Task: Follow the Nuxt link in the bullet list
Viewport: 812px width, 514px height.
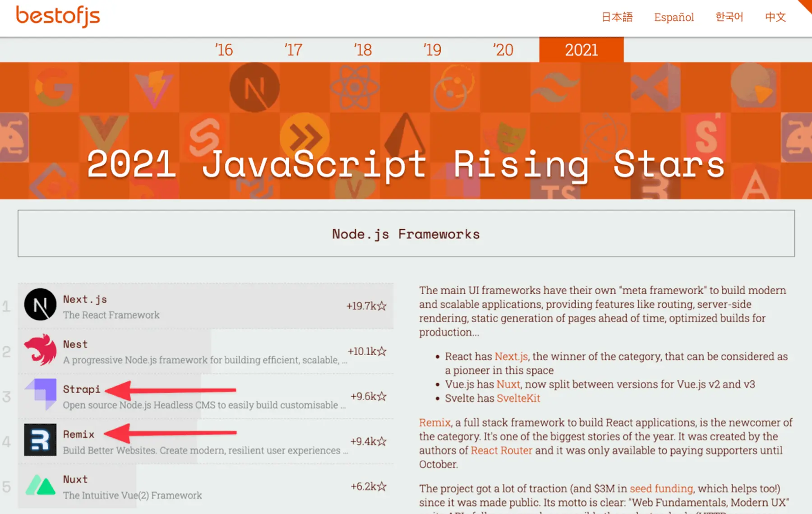Action: (x=509, y=384)
